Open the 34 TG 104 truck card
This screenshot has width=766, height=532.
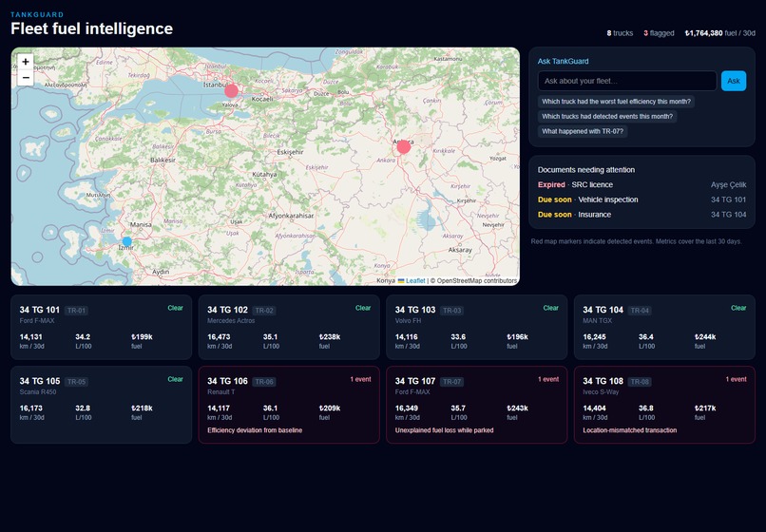coord(664,328)
